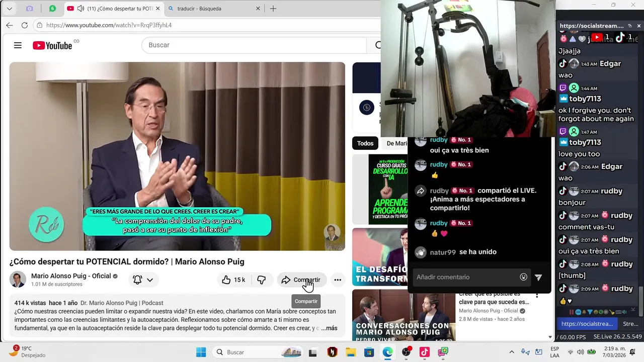Open File Explorer from the taskbar

click(351, 352)
